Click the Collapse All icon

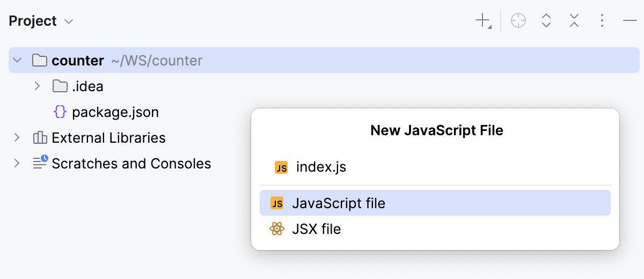click(574, 21)
